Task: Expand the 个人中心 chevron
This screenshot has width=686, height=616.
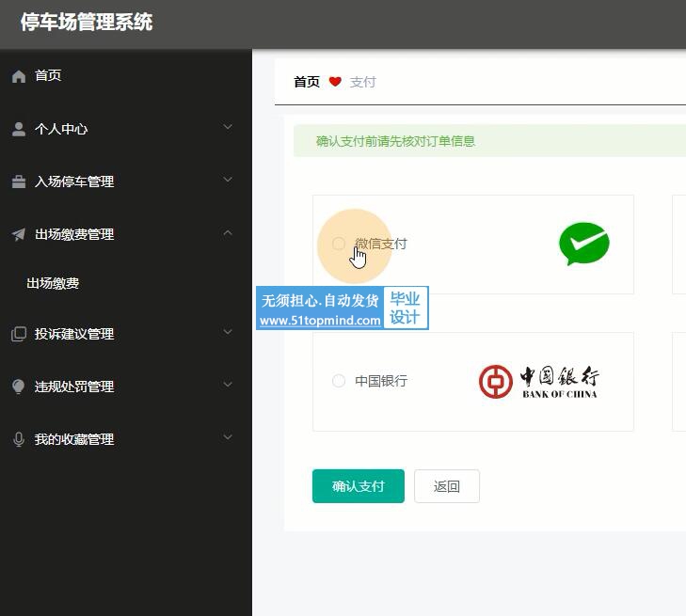Action: click(x=228, y=127)
